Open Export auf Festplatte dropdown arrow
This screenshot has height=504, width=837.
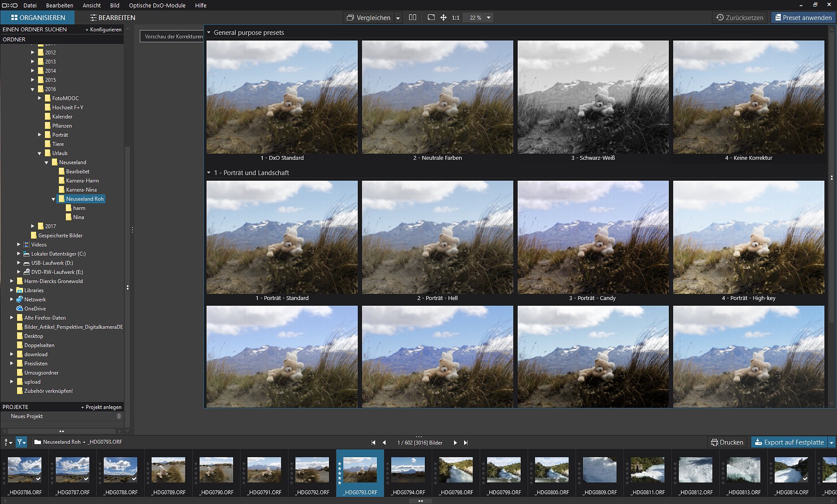point(832,443)
